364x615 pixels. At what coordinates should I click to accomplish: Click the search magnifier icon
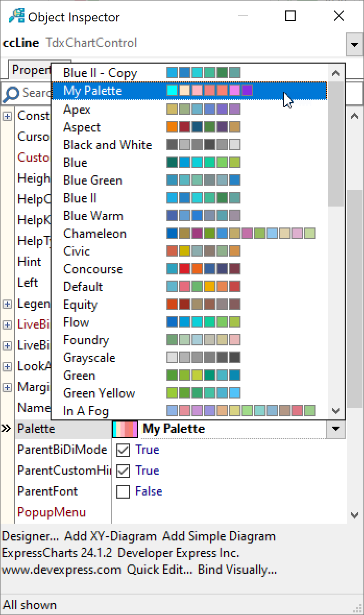point(10,94)
